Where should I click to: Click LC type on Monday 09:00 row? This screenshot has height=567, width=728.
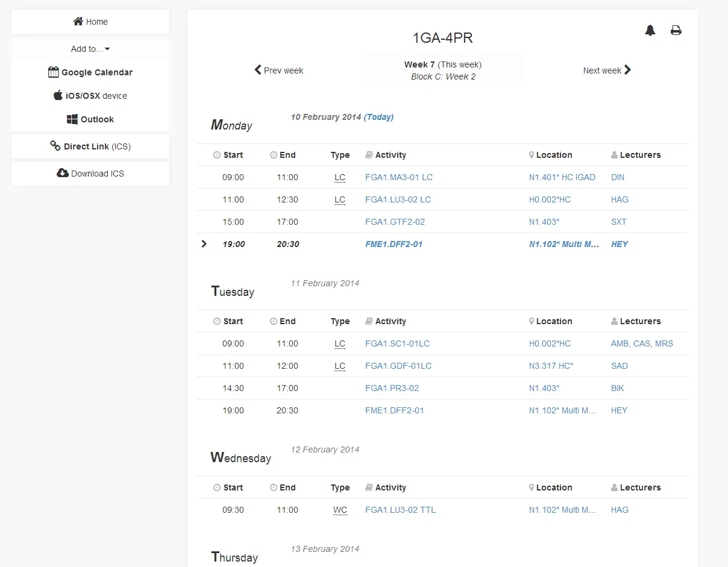(340, 177)
